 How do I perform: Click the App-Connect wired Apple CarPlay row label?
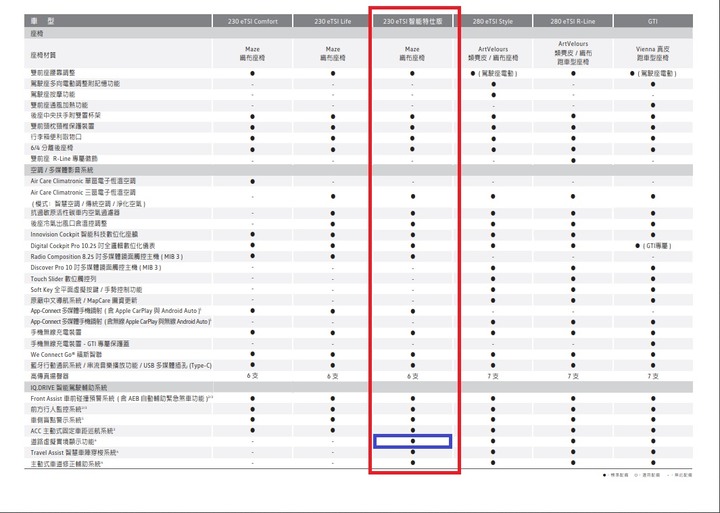[115, 311]
